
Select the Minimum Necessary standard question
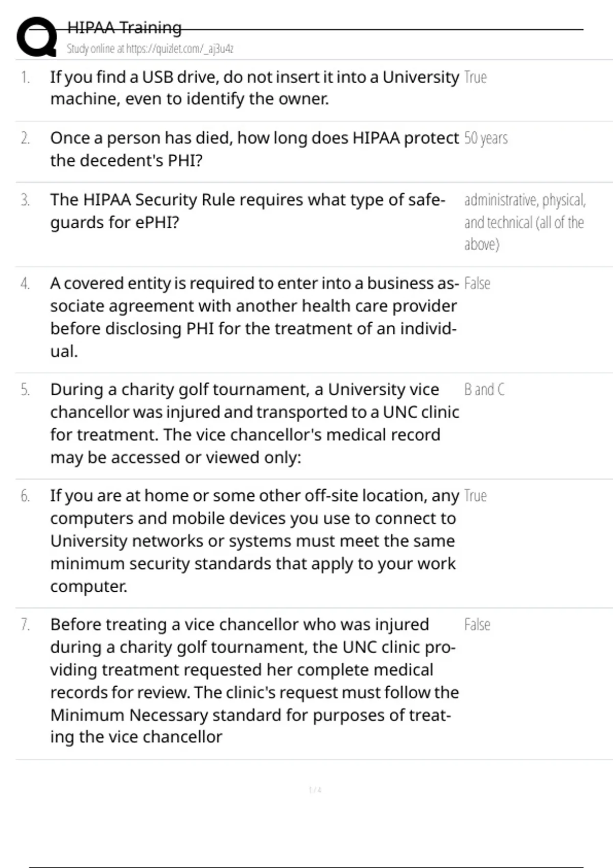tap(253, 681)
